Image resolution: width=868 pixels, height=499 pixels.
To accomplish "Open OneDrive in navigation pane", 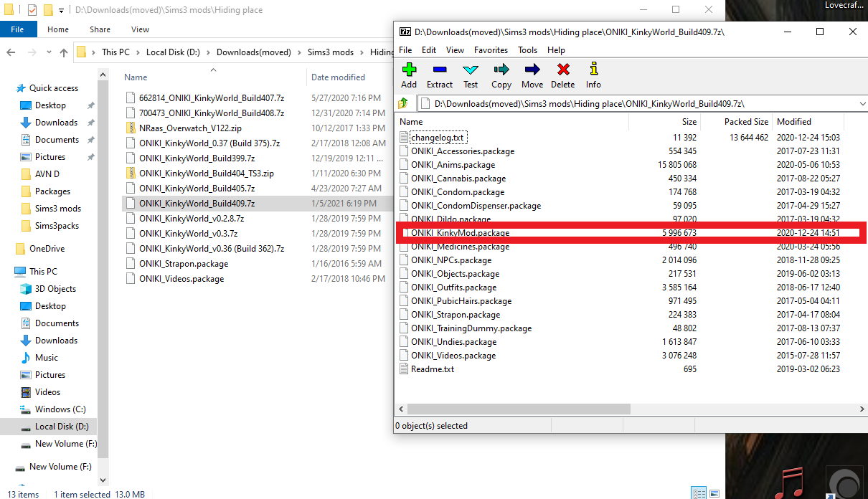I will pyautogui.click(x=47, y=249).
